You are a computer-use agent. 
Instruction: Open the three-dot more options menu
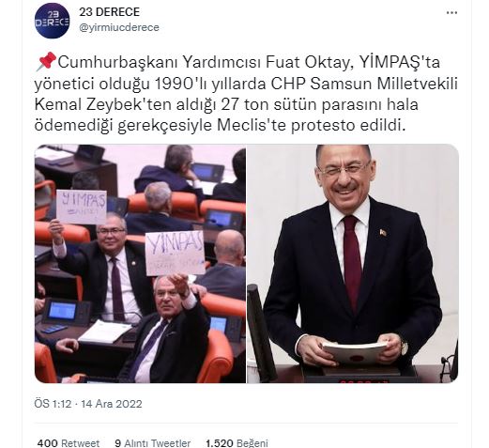pos(451,13)
